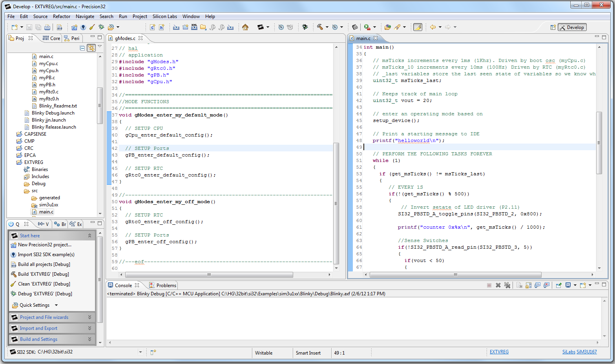Viewport: 615px width, 364px height.
Task: Expand the Build and Settings section
Action: 89,339
